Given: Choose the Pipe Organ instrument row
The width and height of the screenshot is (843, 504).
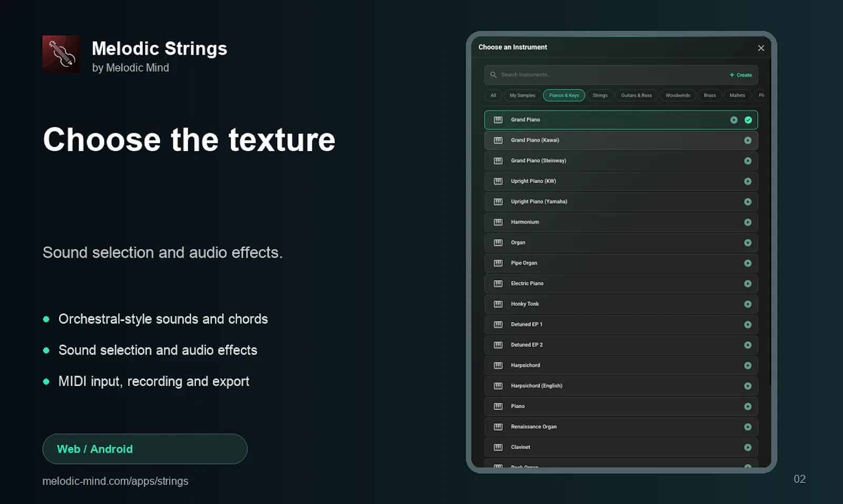Looking at the screenshot, I should [x=621, y=263].
